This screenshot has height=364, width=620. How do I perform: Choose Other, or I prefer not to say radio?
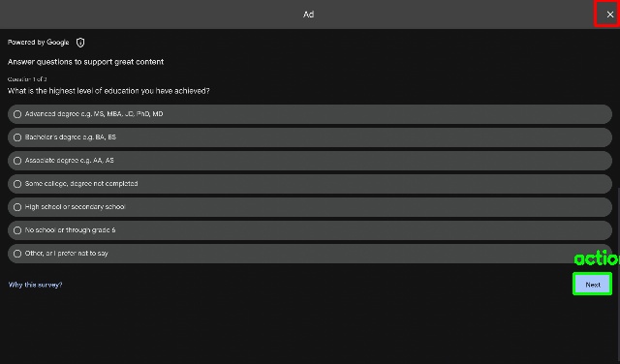17,254
